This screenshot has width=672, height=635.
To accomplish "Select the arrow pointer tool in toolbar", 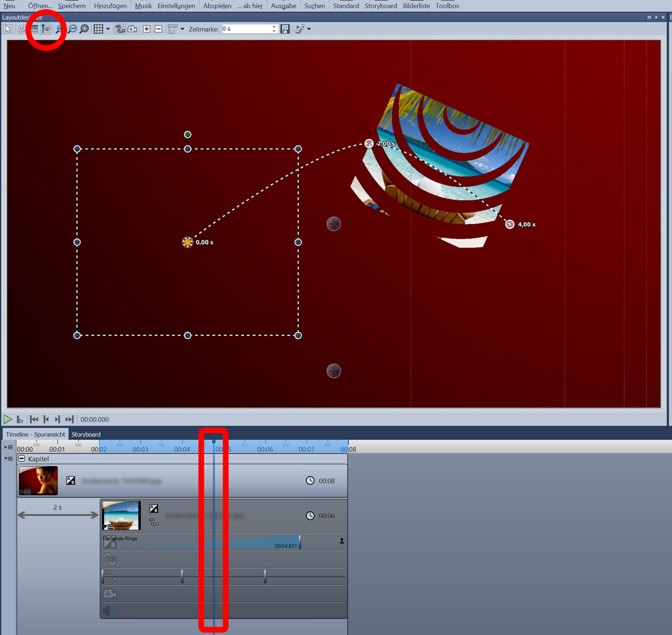I will point(8,29).
